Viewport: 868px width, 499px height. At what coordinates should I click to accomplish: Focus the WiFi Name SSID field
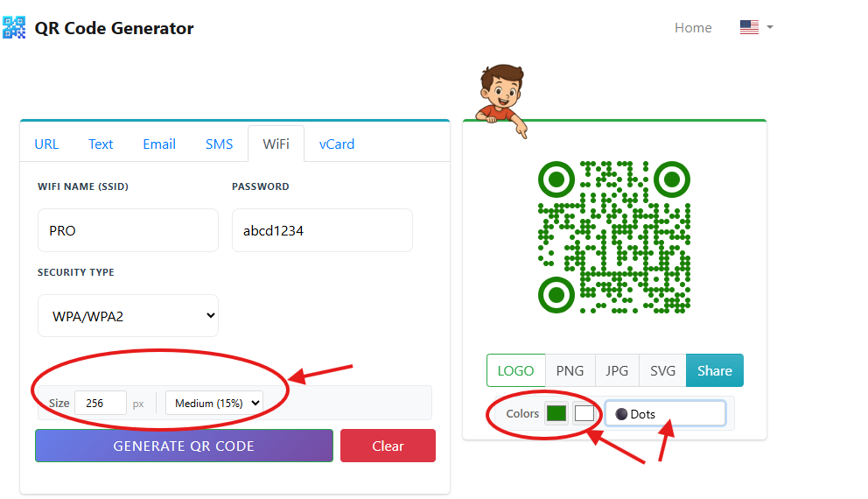pyautogui.click(x=128, y=230)
